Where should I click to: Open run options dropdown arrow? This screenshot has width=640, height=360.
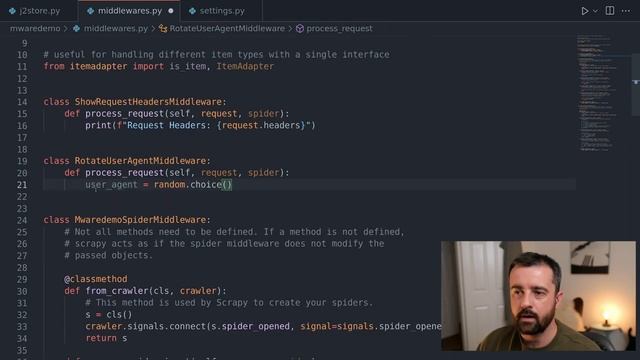coord(595,11)
